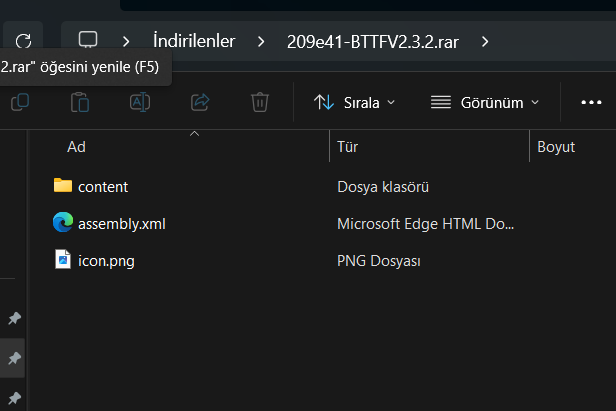Open the Sırala sort dropdown

(354, 102)
